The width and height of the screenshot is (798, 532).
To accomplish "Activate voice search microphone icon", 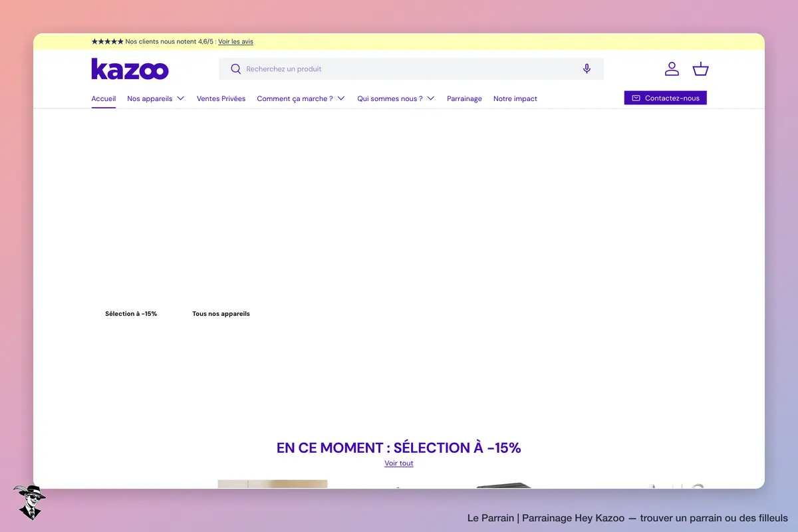I will (x=587, y=69).
